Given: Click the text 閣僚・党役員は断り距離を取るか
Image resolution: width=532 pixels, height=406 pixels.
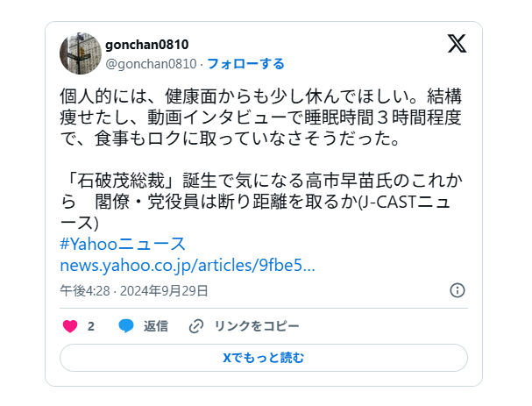Looking at the screenshot, I should pos(226,202).
